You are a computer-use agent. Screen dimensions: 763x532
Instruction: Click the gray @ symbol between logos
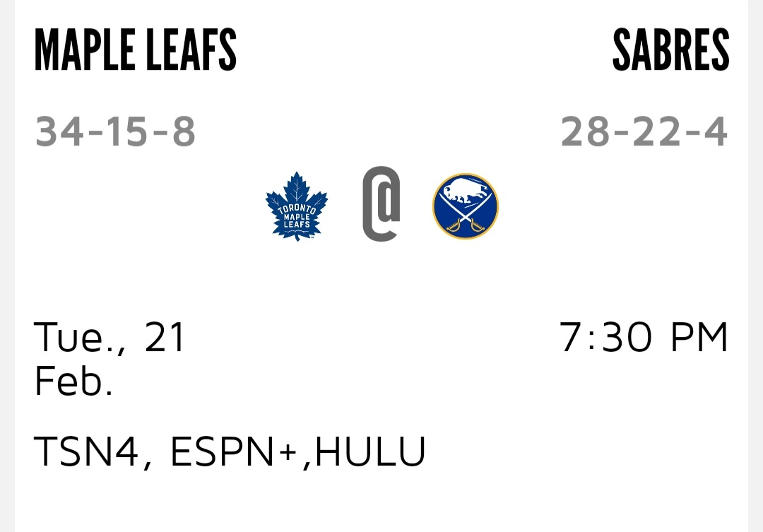click(381, 203)
